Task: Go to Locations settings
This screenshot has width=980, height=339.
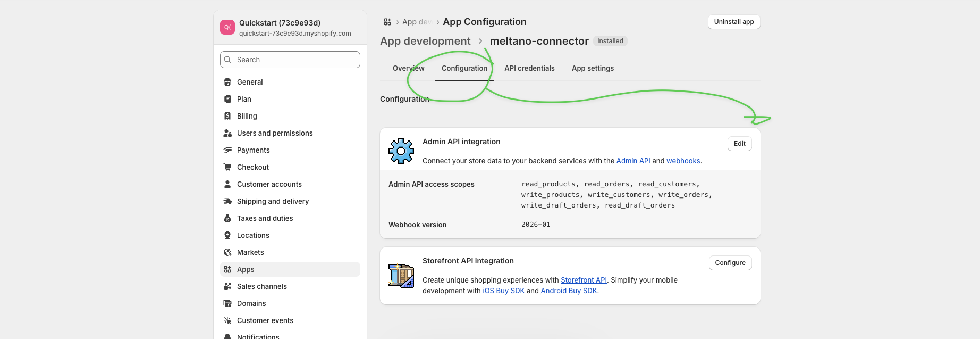Action: click(x=290, y=235)
